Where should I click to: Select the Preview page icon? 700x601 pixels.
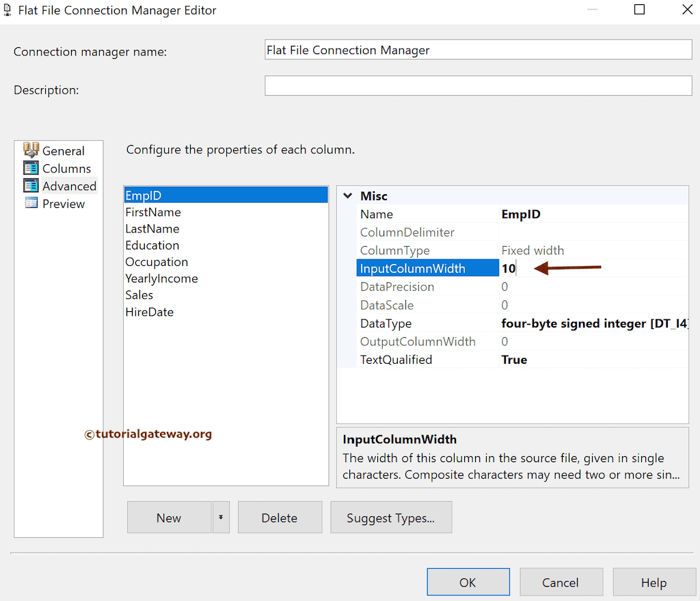pos(31,203)
